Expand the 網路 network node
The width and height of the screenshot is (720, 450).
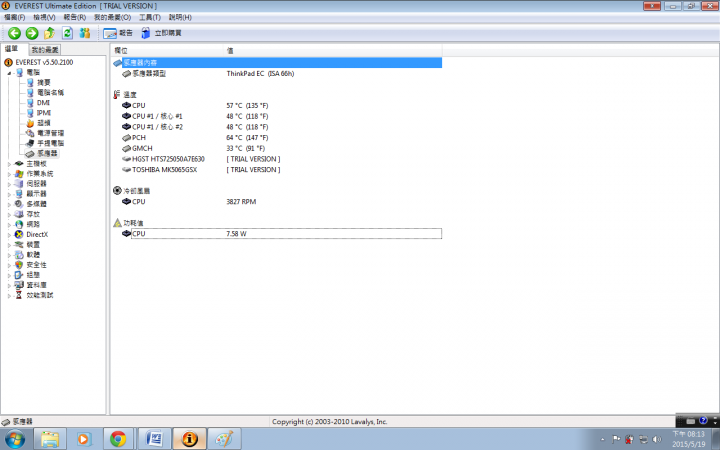click(9, 225)
